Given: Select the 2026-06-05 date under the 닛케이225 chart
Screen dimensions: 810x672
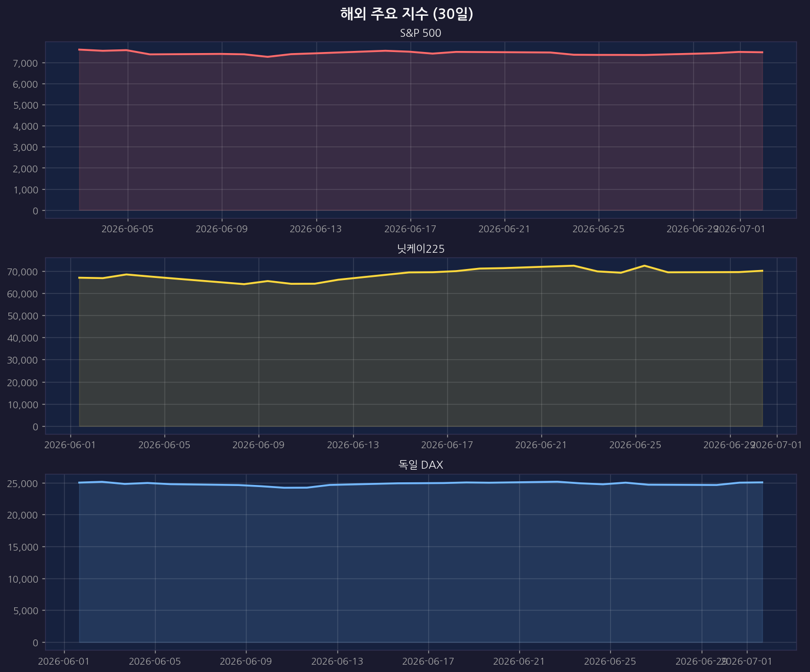Looking at the screenshot, I should coord(165,445).
